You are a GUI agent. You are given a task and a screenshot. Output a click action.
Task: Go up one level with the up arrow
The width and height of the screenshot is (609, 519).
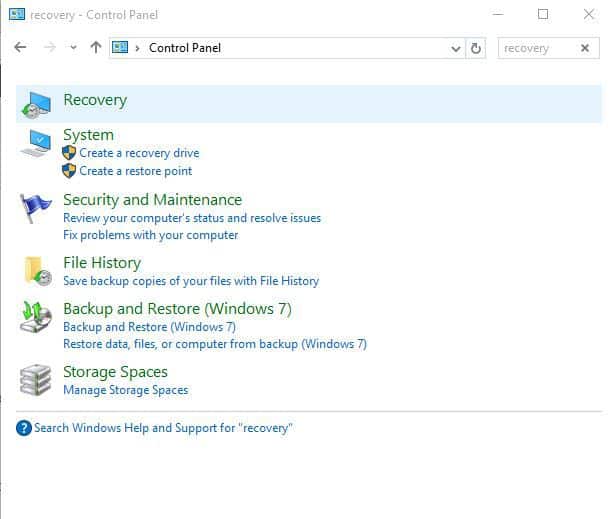(x=96, y=47)
